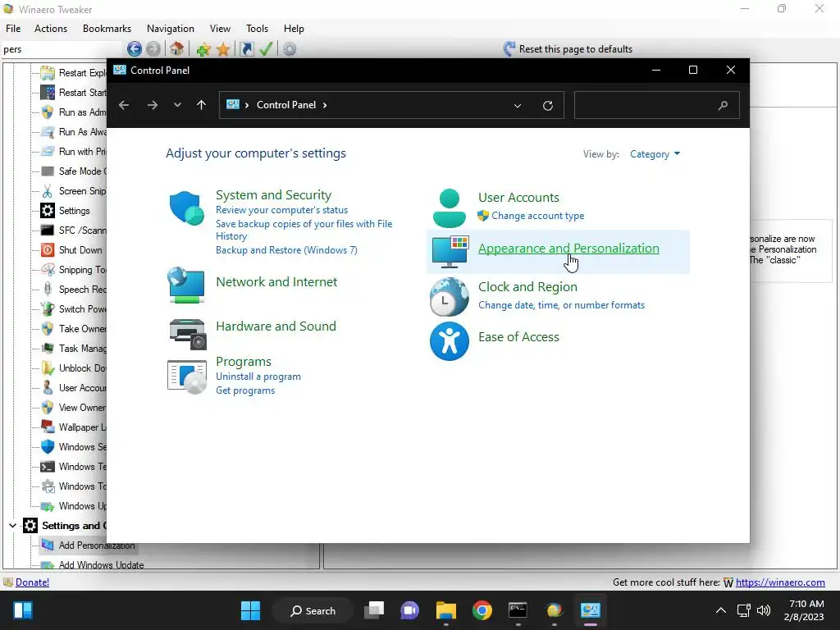Image resolution: width=840 pixels, height=630 pixels.
Task: Click the Winaero Tweaker back arrow icon
Action: pos(135,49)
